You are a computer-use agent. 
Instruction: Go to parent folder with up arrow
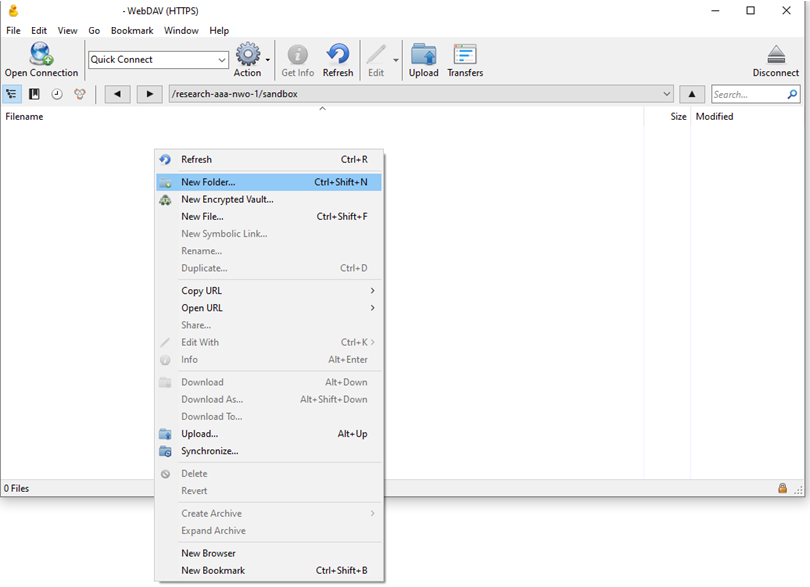(x=692, y=94)
